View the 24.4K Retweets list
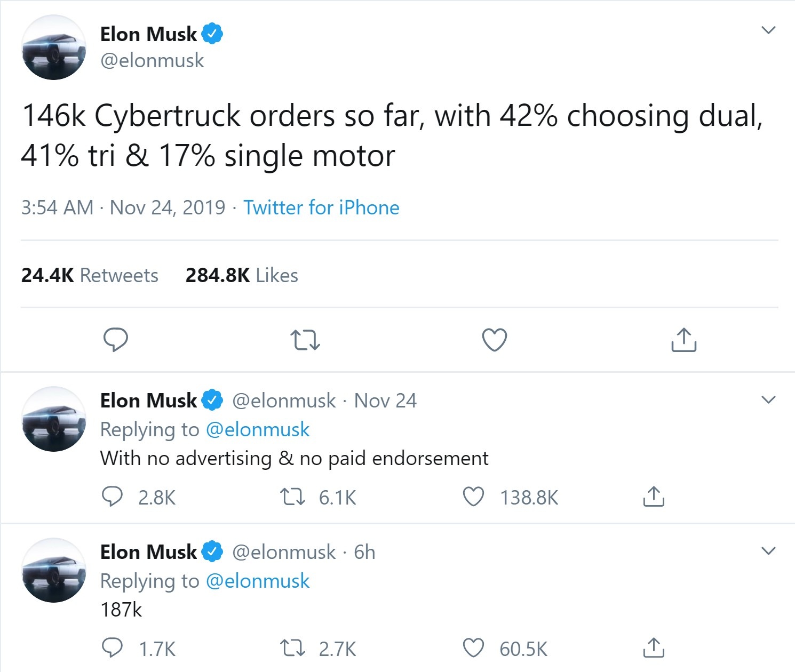The width and height of the screenshot is (795, 672). click(89, 275)
